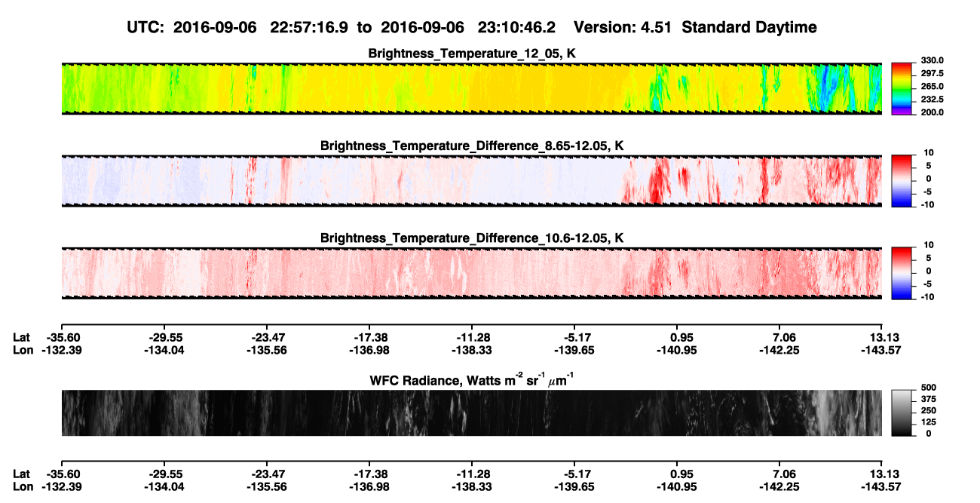Click the '500' WFC colorbar label
Screen dimensions: 980x503
click(928, 387)
